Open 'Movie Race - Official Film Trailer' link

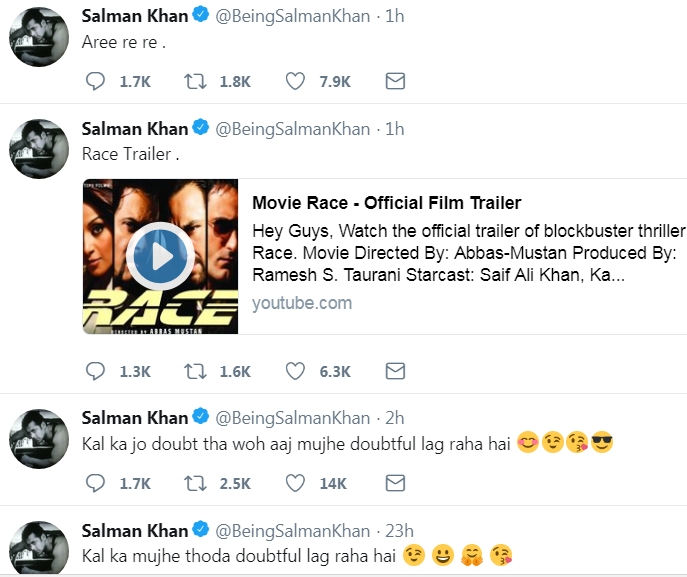386,204
